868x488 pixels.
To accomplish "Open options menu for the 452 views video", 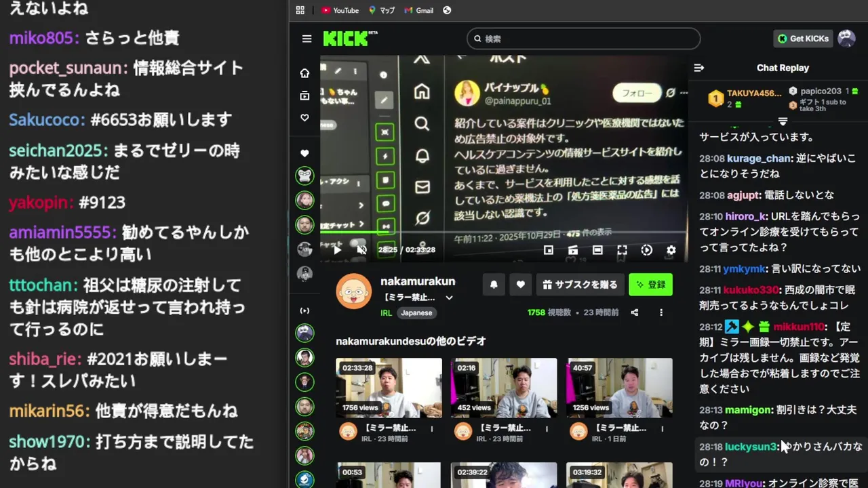I will pyautogui.click(x=547, y=428).
